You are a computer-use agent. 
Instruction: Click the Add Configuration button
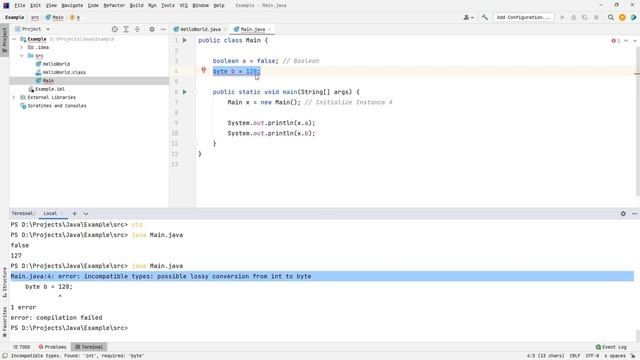pos(523,18)
